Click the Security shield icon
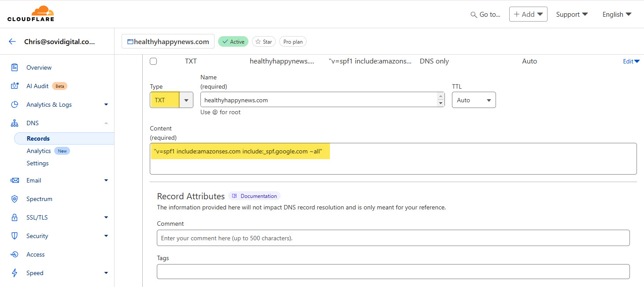 pyautogui.click(x=15, y=236)
